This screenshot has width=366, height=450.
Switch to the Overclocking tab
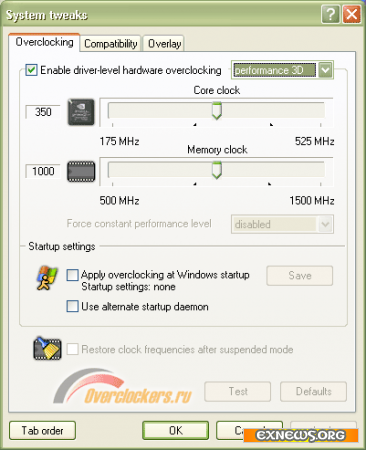tap(45, 42)
